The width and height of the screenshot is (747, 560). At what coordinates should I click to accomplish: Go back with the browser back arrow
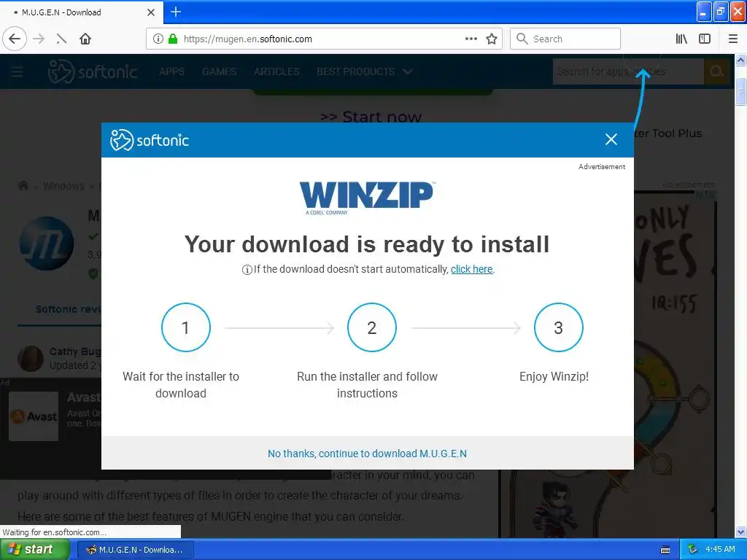click(x=15, y=39)
